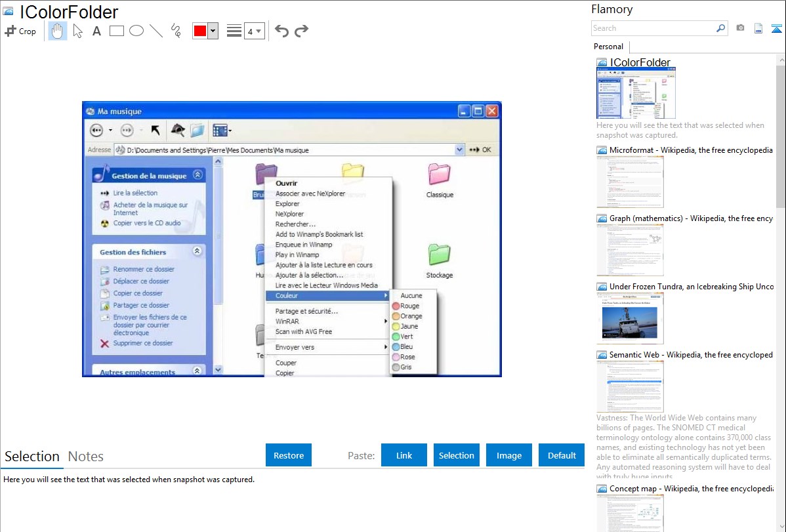Image resolution: width=786 pixels, height=532 pixels.
Task: Open the IColorFolder snapshot thumbnail
Action: pos(636,93)
